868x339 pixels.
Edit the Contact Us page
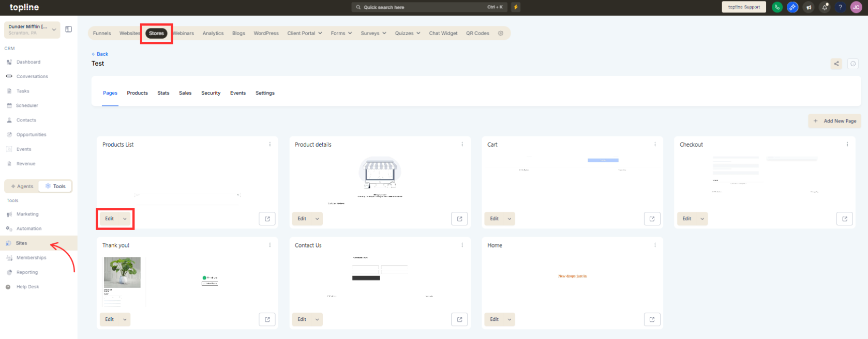click(302, 319)
